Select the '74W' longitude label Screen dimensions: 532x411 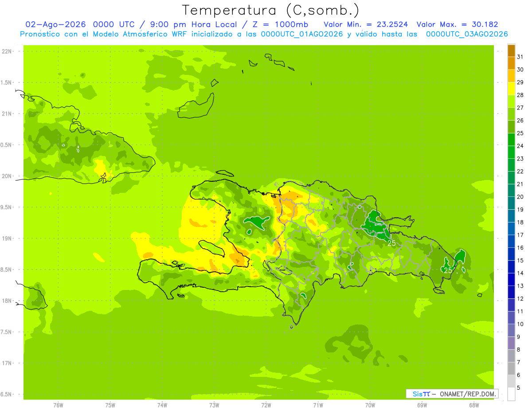click(x=162, y=405)
